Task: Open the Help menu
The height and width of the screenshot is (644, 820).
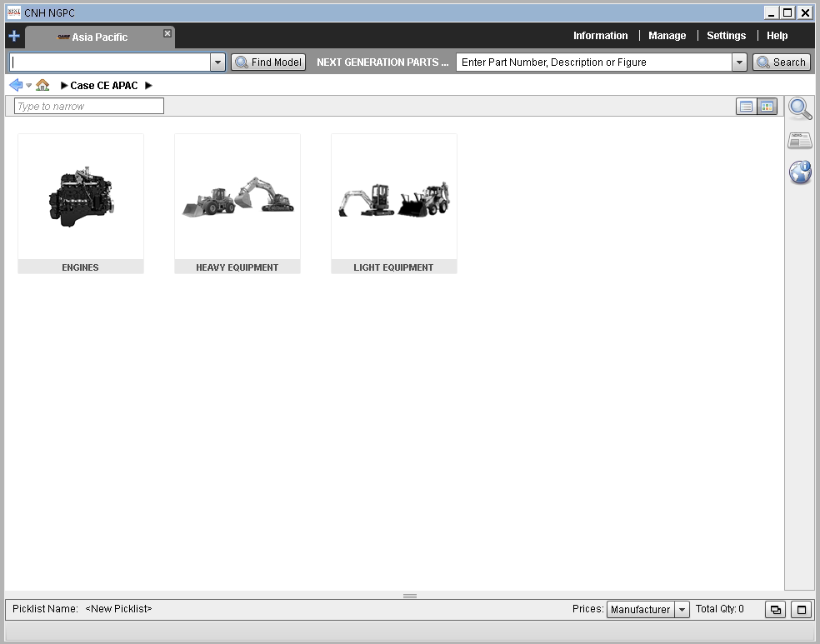Action: (777, 36)
